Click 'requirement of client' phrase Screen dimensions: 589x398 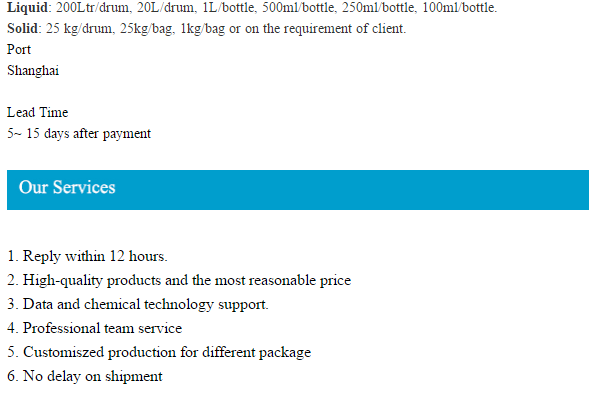345,29
